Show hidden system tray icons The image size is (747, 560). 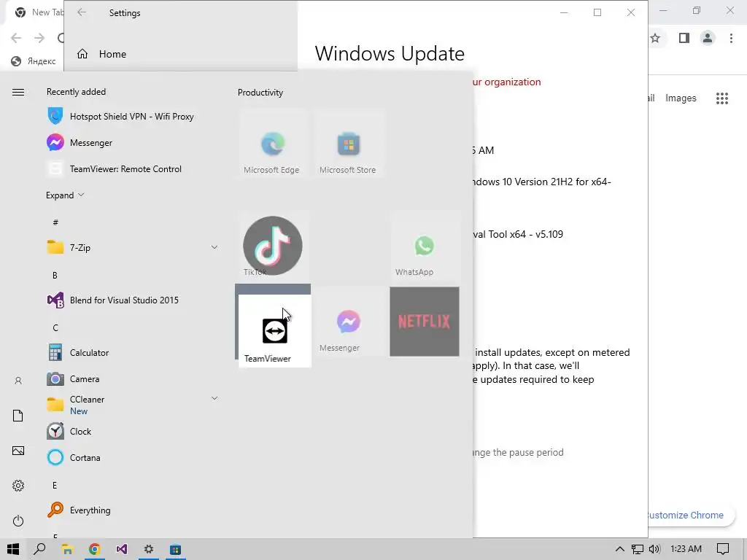pos(620,549)
